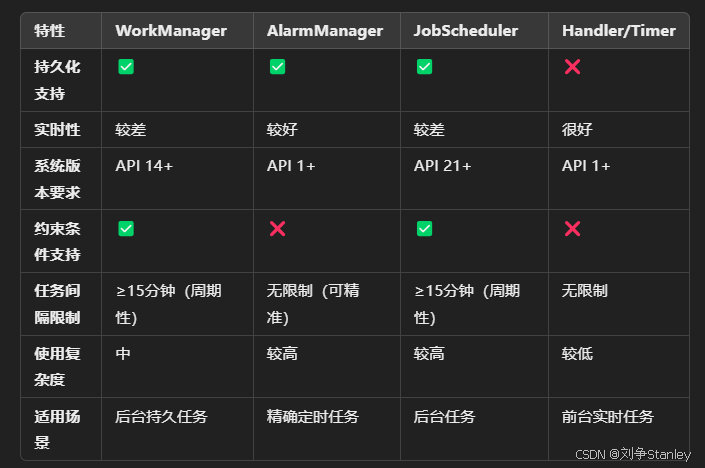Viewport: 705px width, 468px height.
Task: Click ≥15分钟 (周期性) in WorkManager column
Action: 168,304
